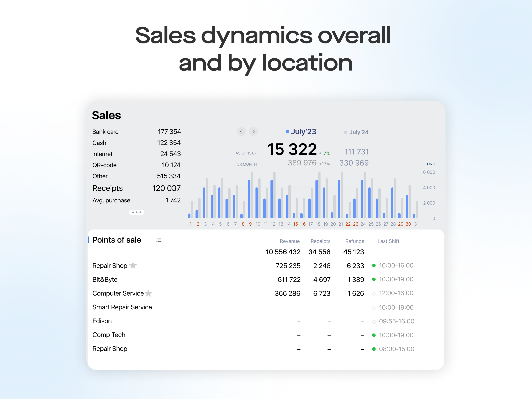Select the July'24 comparison label
The image size is (532, 399).
(359, 132)
